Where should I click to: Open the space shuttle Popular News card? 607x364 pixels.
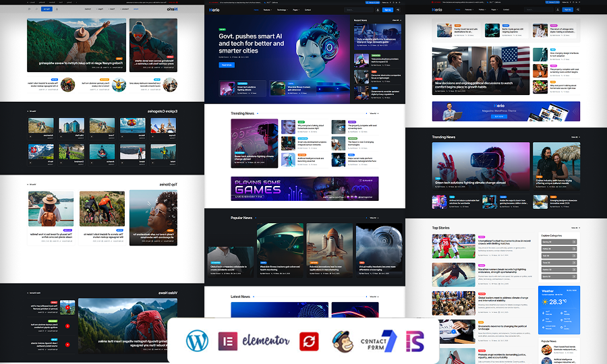click(x=329, y=249)
